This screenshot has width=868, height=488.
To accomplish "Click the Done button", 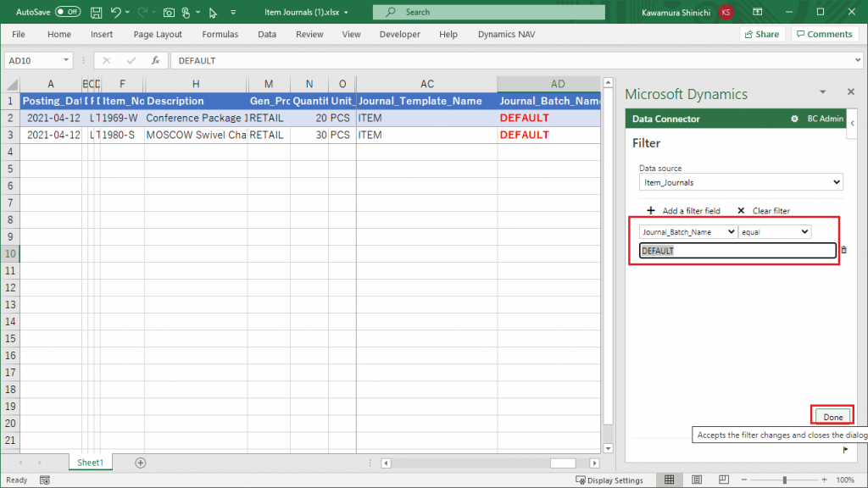I will tap(832, 417).
